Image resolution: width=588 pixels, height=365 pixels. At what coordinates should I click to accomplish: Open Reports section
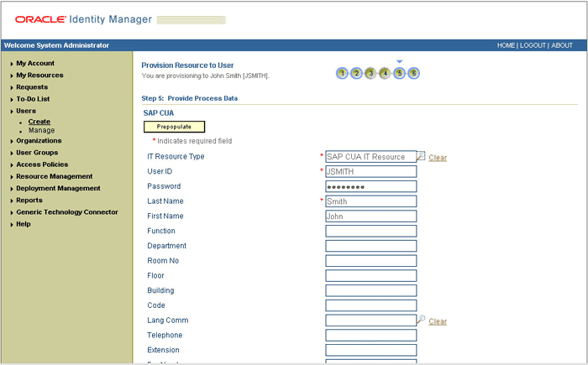tap(29, 200)
